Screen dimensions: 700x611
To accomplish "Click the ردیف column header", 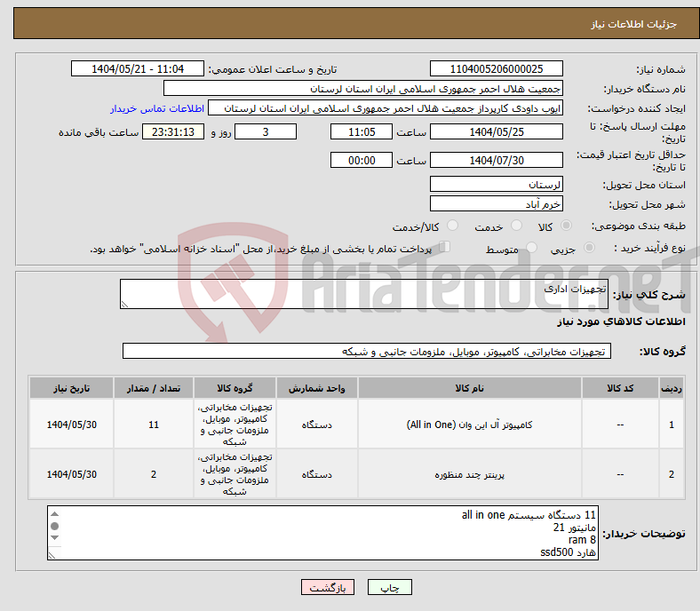I will [671, 388].
